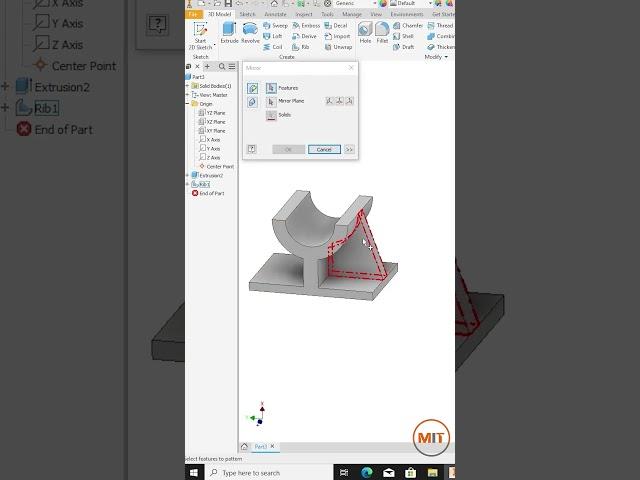Screen dimensions: 640x480
Task: Switch to the Annotate ribbon tab
Action: tap(276, 14)
